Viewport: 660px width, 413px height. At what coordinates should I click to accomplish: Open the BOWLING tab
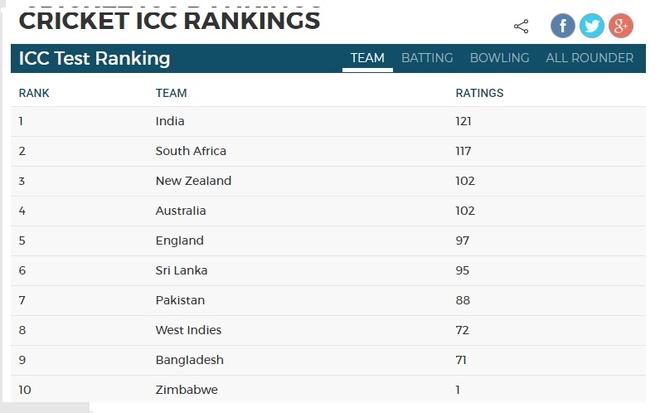pyautogui.click(x=499, y=58)
